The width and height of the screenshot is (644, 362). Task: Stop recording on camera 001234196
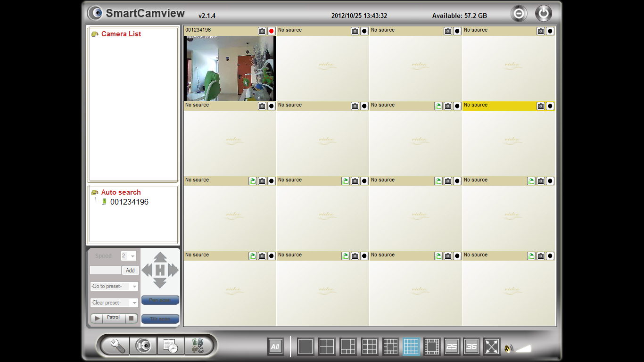click(271, 31)
